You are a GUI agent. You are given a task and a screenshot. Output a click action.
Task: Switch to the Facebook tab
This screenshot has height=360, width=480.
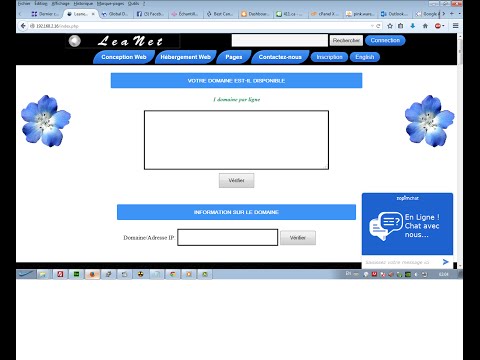[x=150, y=14]
